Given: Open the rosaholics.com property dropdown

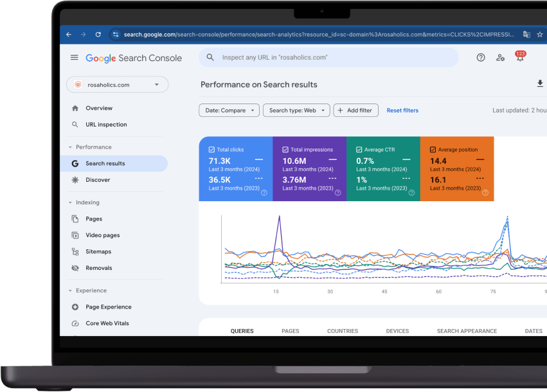Looking at the screenshot, I should 117,85.
